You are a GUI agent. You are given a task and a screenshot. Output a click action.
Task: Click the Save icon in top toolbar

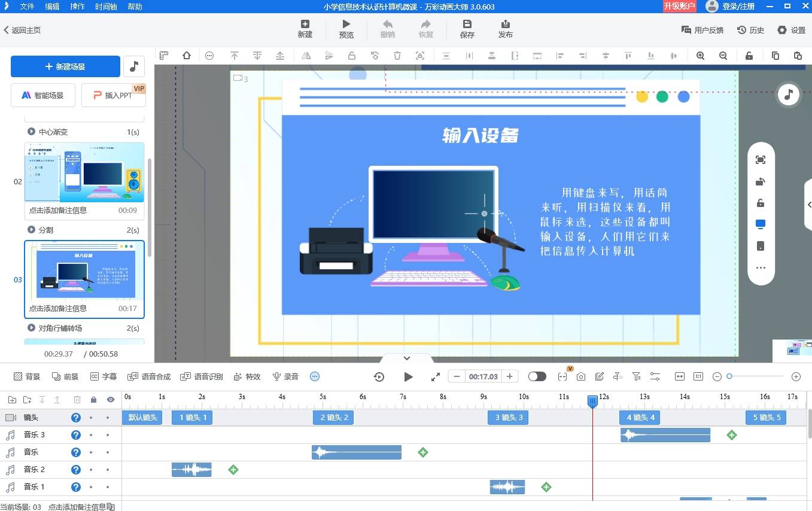pos(467,29)
